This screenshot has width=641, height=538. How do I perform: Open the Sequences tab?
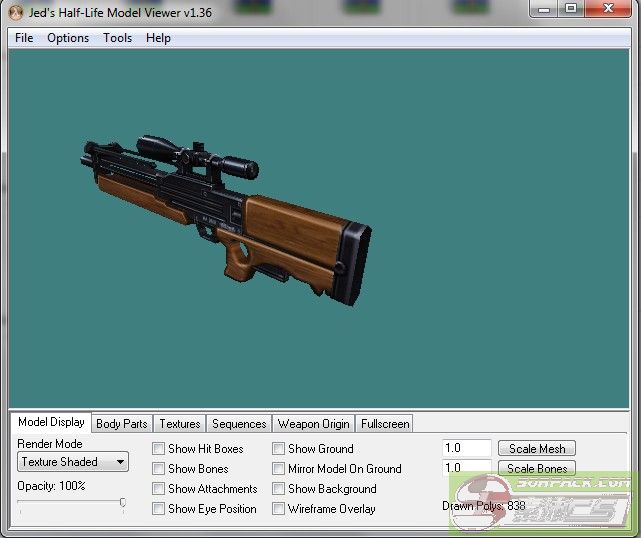[x=239, y=424]
